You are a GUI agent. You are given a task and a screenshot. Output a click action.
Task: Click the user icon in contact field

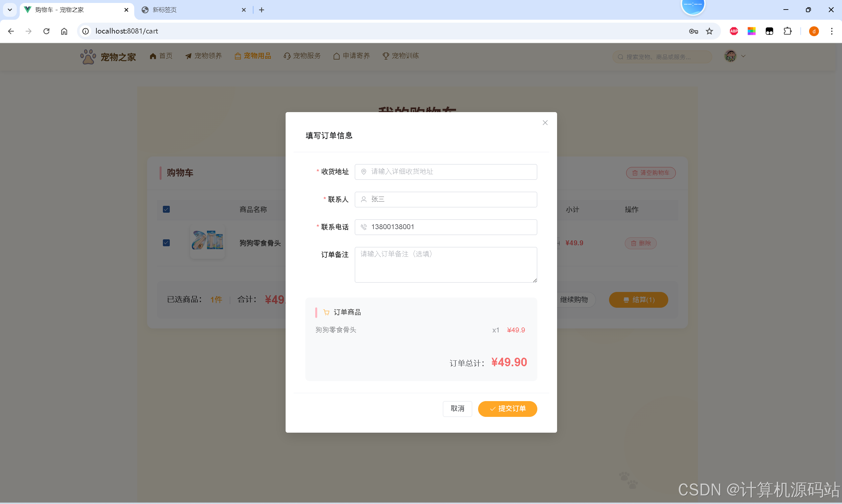point(363,199)
